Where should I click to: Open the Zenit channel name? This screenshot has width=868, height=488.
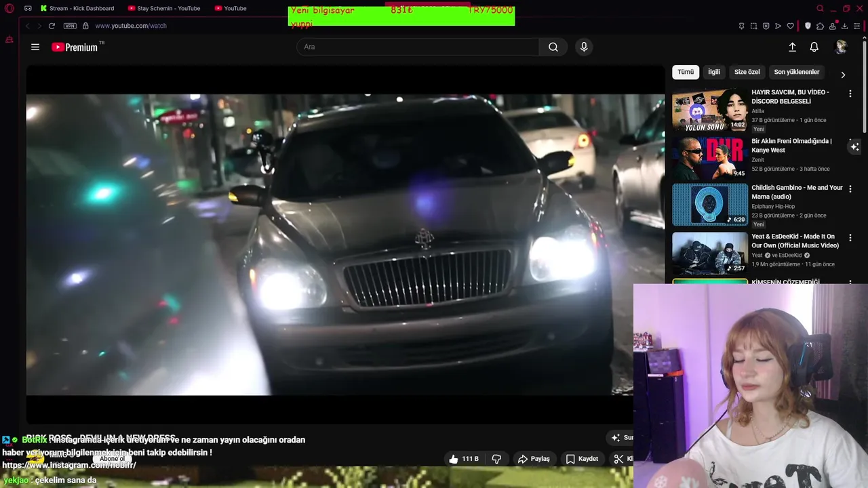757,160
